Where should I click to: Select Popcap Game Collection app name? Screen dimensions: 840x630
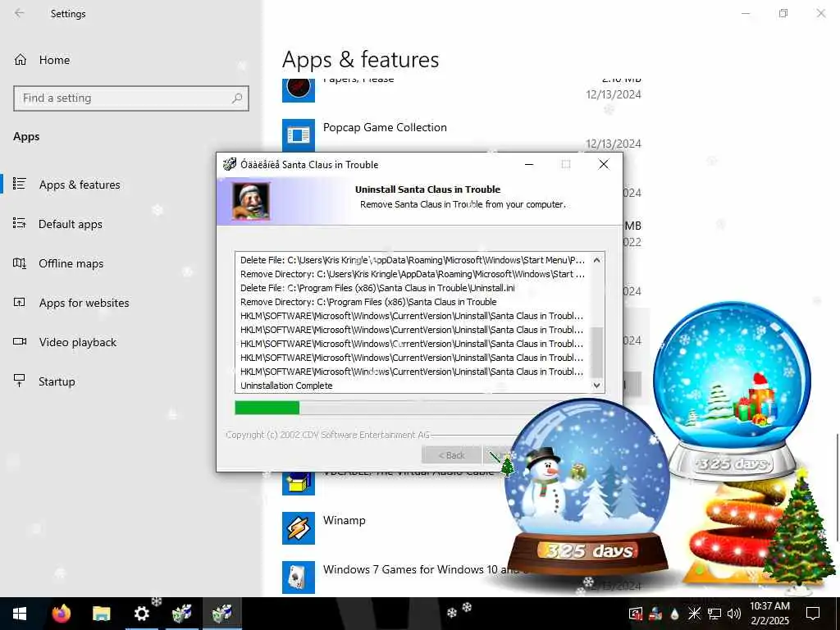[385, 127]
